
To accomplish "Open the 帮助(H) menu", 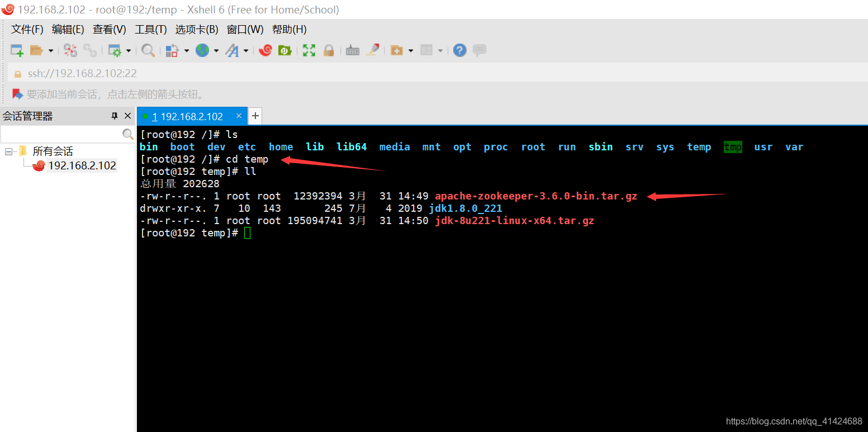I will tap(290, 30).
